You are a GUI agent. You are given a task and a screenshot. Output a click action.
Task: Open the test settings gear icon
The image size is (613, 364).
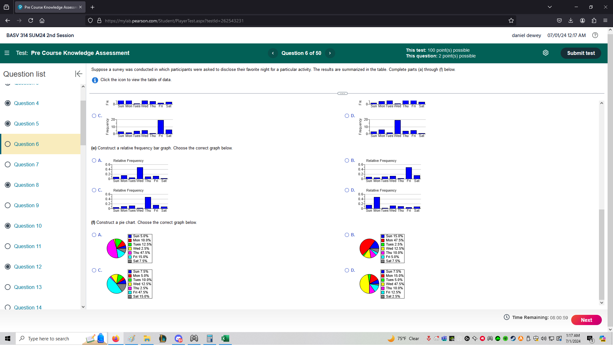click(x=546, y=53)
